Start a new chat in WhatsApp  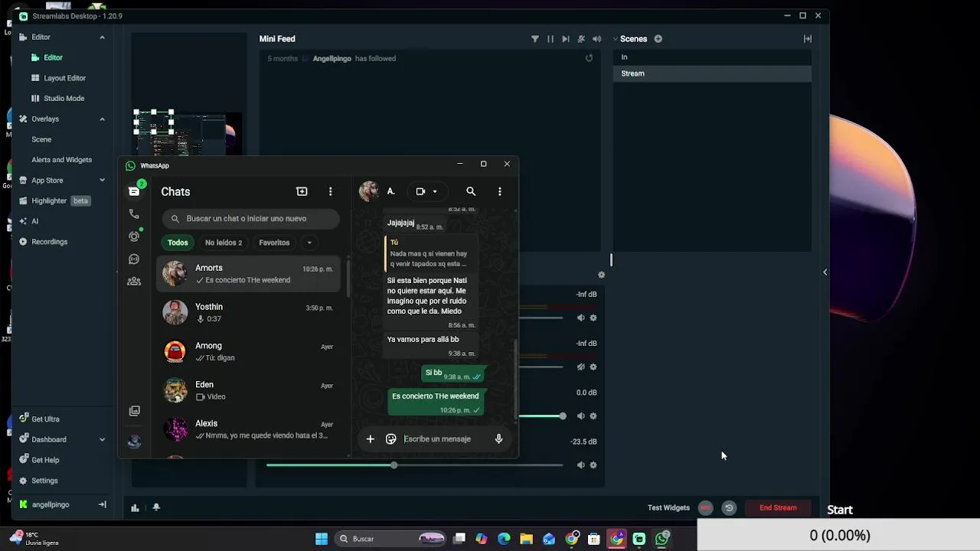coord(302,191)
